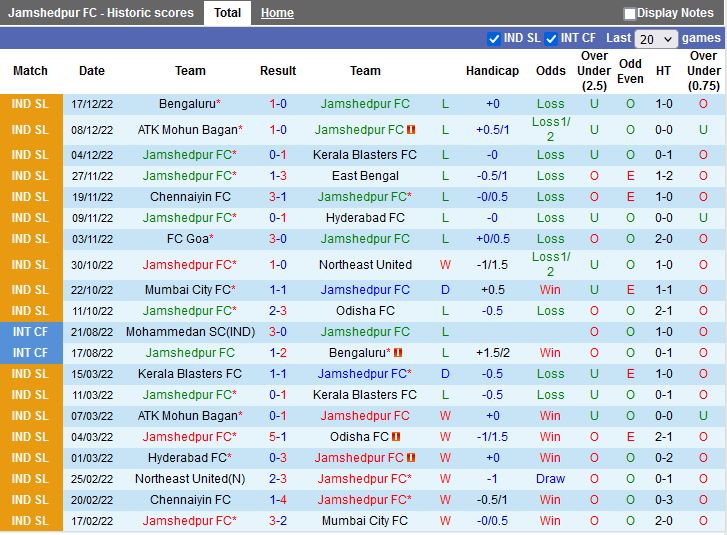727x535 pixels.
Task: Open FC Goa team link
Action: click(187, 239)
